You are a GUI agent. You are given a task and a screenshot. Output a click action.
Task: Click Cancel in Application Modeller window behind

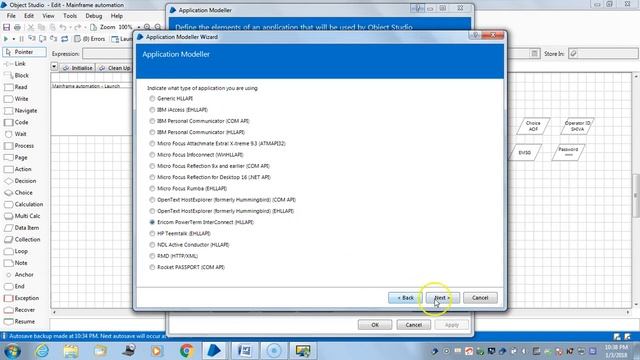pos(413,325)
